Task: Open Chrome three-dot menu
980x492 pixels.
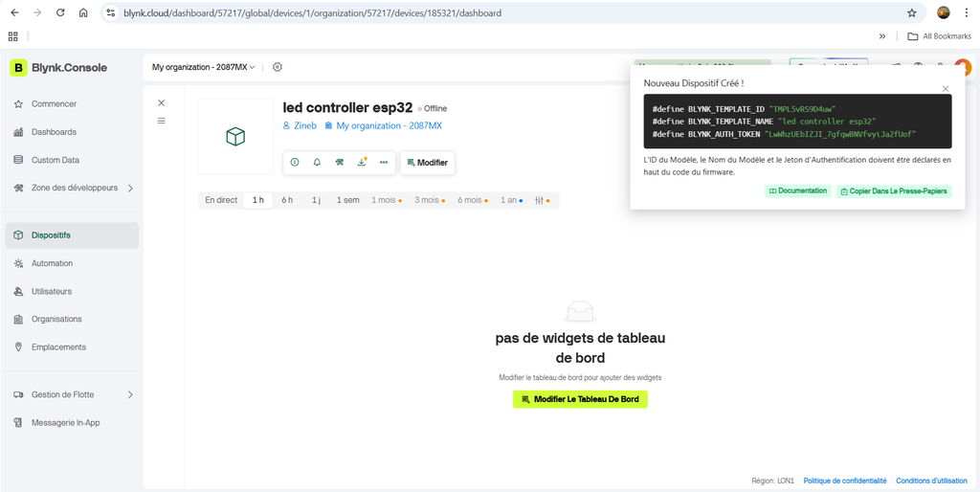Action: tap(968, 12)
